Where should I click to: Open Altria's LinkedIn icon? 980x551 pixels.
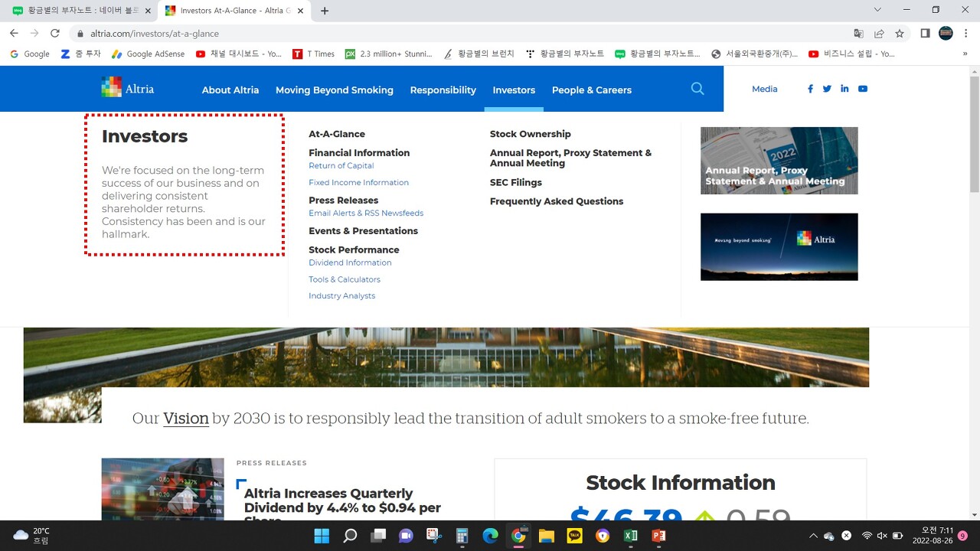pos(844,89)
